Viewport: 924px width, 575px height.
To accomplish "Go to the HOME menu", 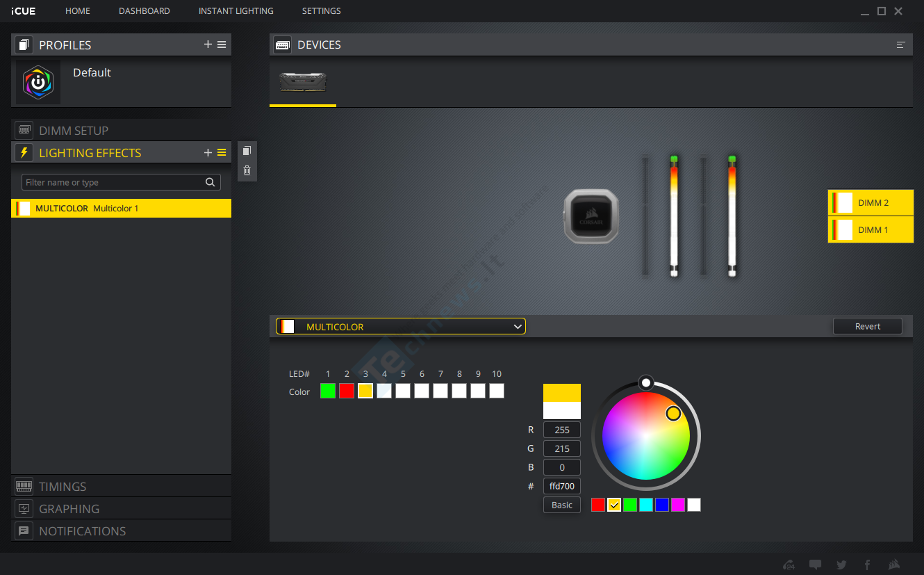I will [x=78, y=11].
